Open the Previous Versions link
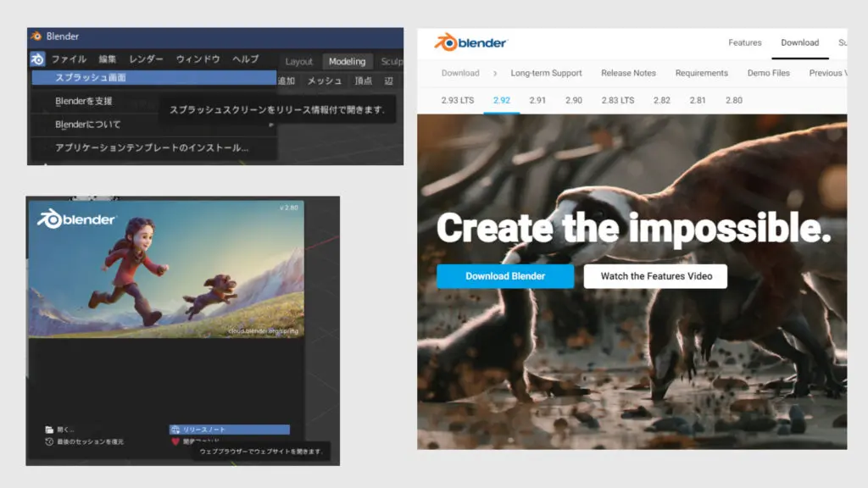 point(828,73)
